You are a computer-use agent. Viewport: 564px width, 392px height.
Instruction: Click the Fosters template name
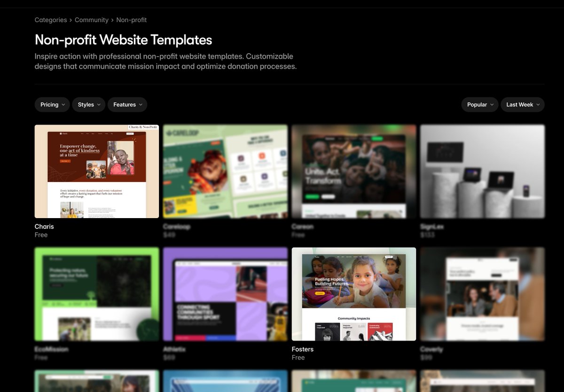[303, 349]
